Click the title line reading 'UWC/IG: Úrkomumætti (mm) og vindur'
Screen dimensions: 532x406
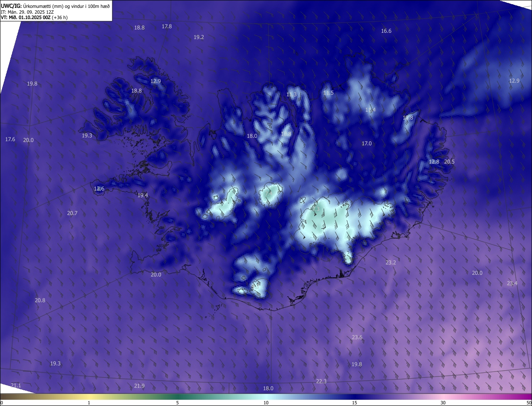[x=55, y=6]
